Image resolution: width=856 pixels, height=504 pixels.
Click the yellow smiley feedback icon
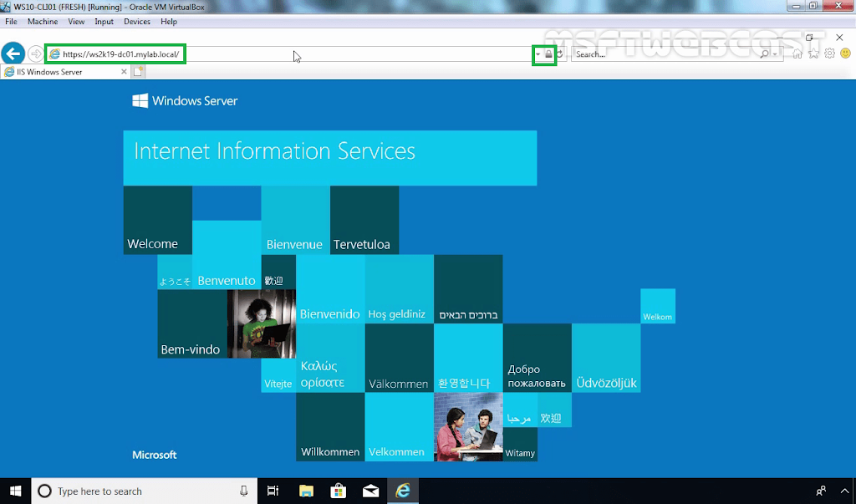pyautogui.click(x=846, y=53)
